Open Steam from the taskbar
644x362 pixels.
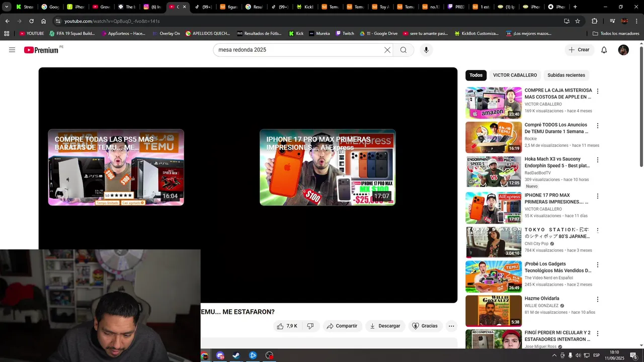[x=236, y=355]
